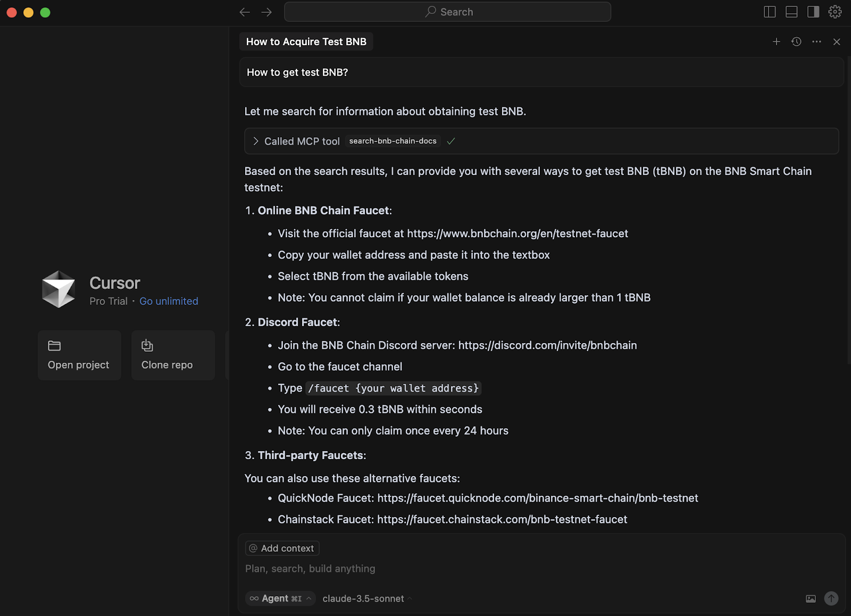This screenshot has height=616, width=851.
Task: Send the message with the arrow button
Action: point(831,598)
